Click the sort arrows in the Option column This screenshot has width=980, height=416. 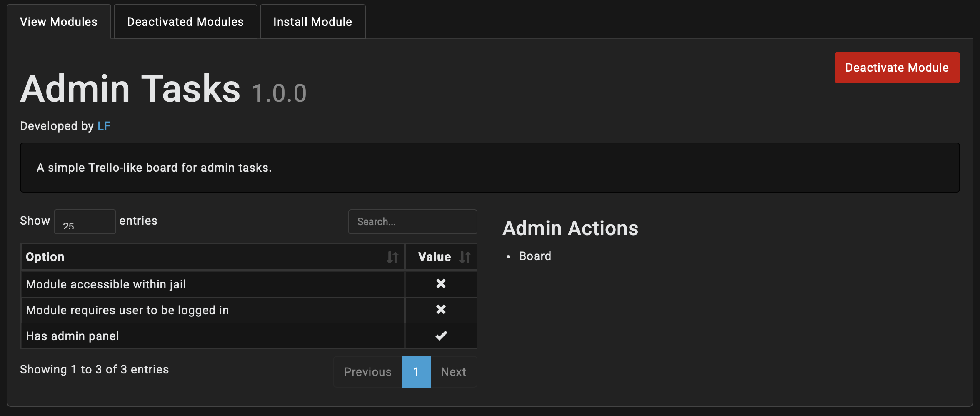click(392, 257)
